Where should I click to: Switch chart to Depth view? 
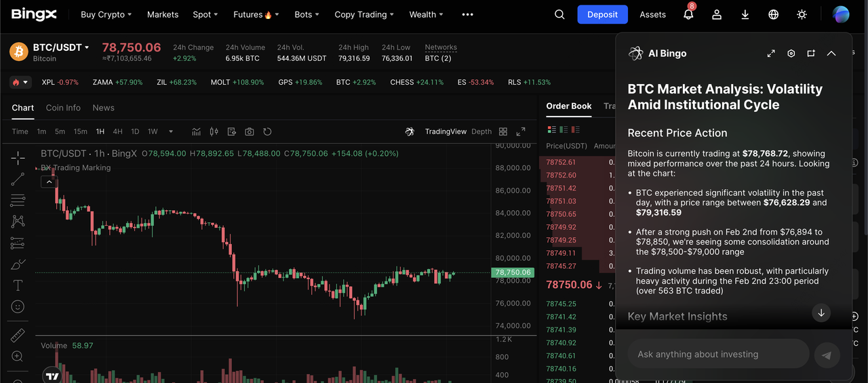(x=481, y=132)
